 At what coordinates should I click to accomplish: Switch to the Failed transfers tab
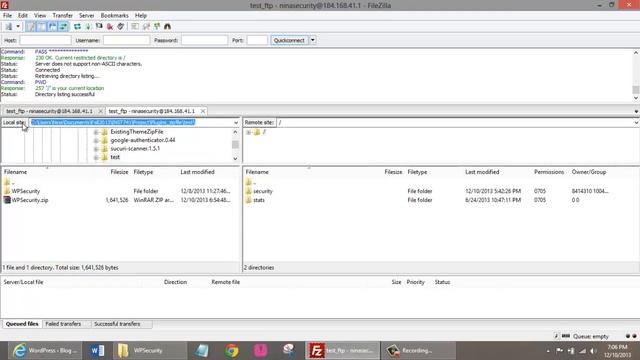(63, 324)
